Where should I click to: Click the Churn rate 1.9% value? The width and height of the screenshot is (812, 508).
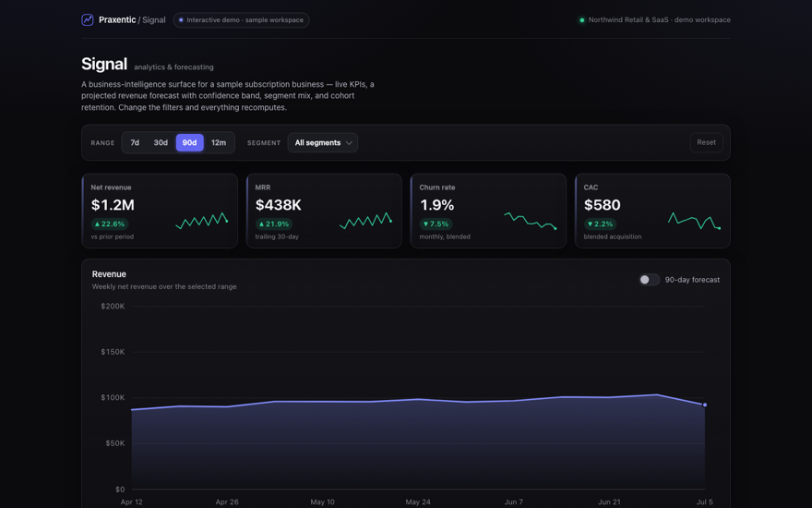[x=437, y=205]
